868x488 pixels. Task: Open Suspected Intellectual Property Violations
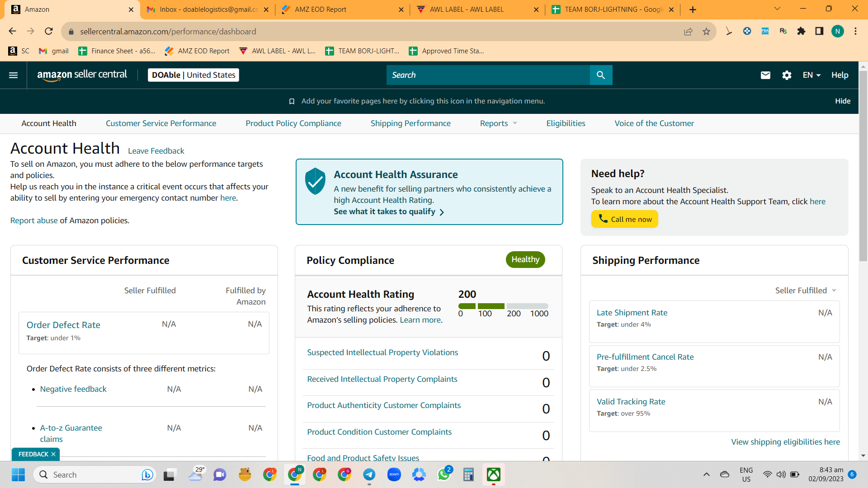382,352
